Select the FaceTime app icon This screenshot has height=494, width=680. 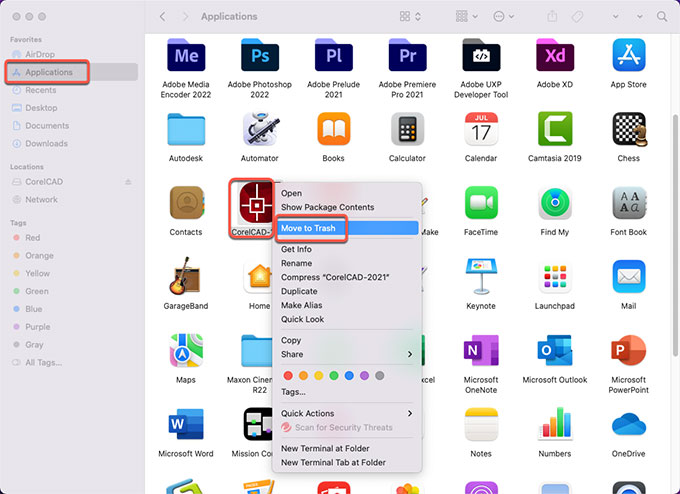(481, 203)
